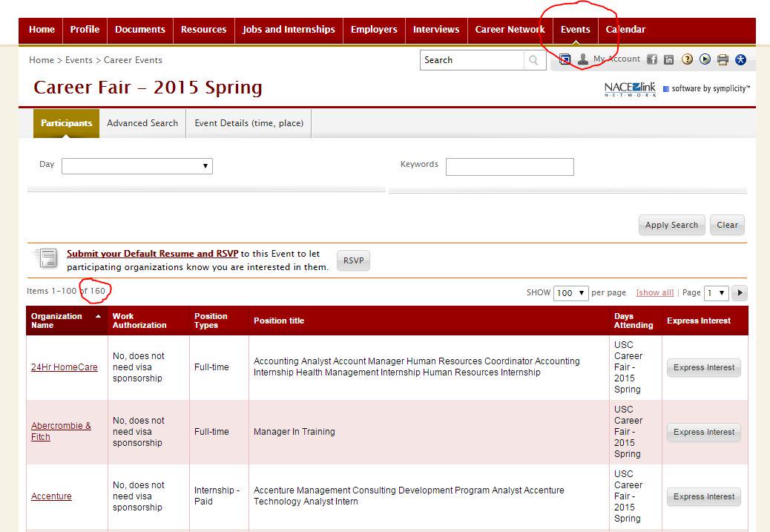
Task: Open the Resources menu
Action: tap(203, 30)
